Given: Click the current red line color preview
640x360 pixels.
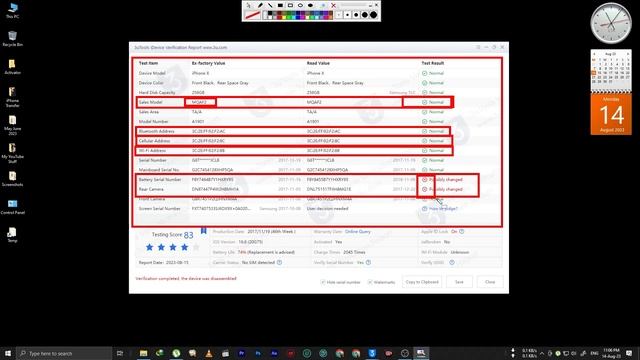Looking at the screenshot, I should pyautogui.click(x=253, y=15).
